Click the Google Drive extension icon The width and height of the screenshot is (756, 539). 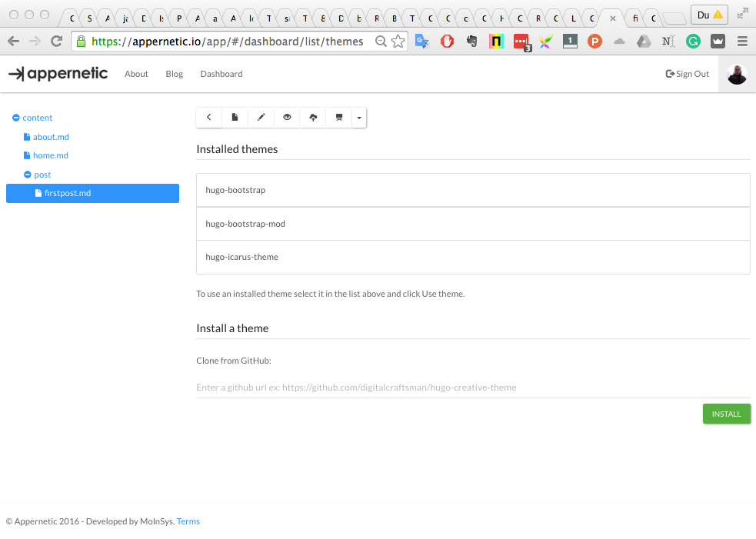point(644,42)
